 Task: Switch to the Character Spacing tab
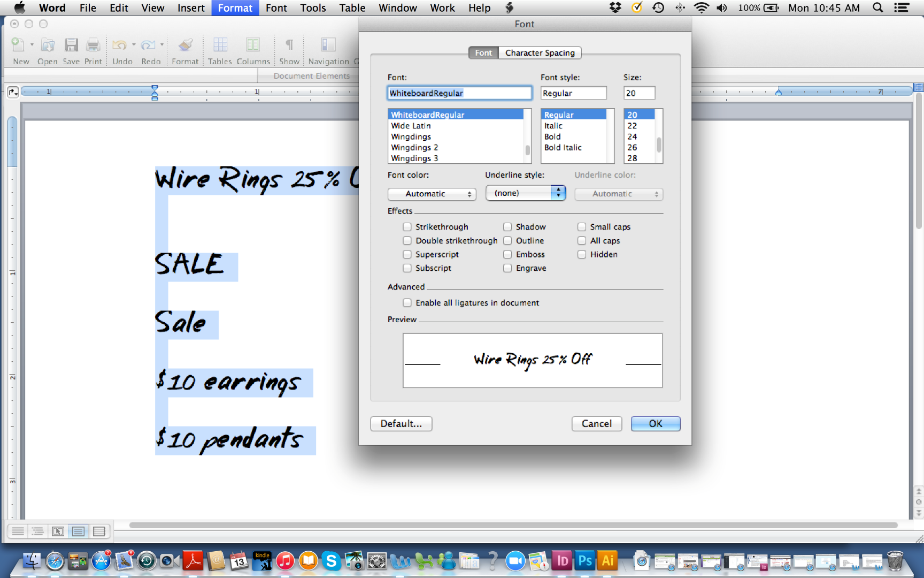tap(540, 52)
